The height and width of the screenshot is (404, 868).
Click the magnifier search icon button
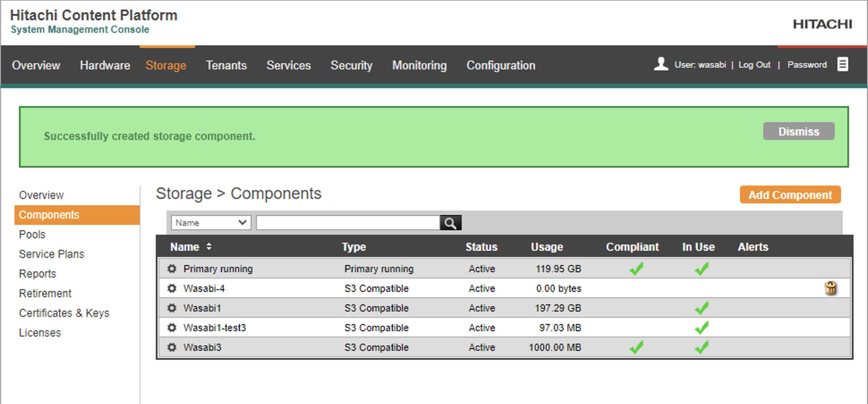[451, 223]
